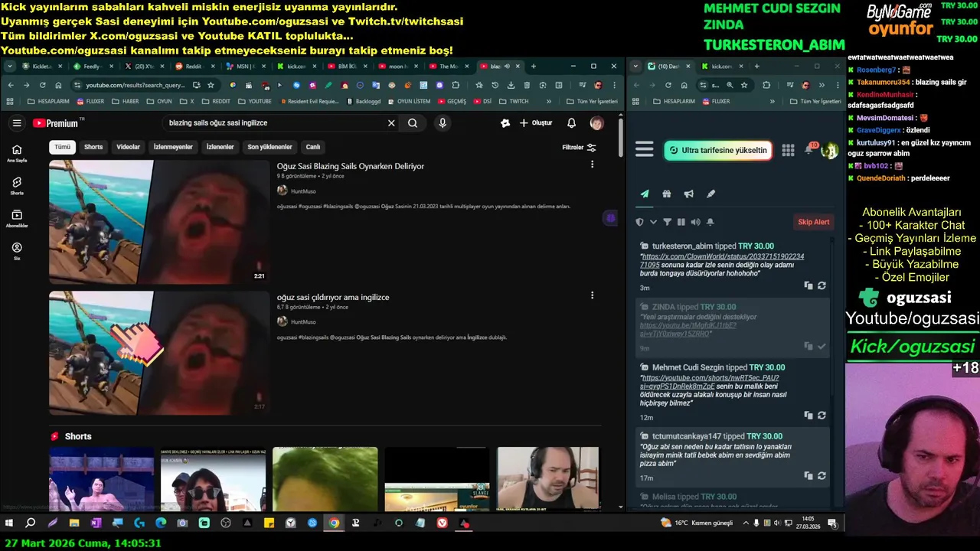Open Windows Start menu
Screen dimensions: 980x551
click(9, 523)
